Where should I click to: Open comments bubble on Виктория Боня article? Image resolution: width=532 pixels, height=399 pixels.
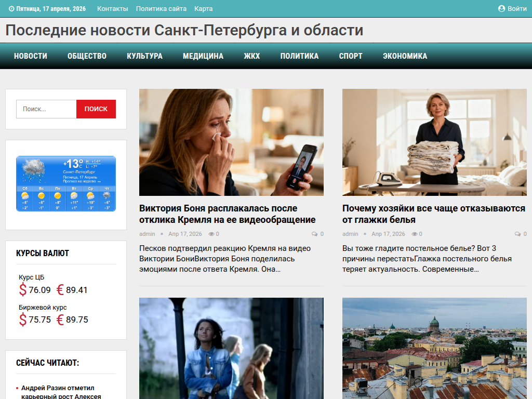point(314,234)
